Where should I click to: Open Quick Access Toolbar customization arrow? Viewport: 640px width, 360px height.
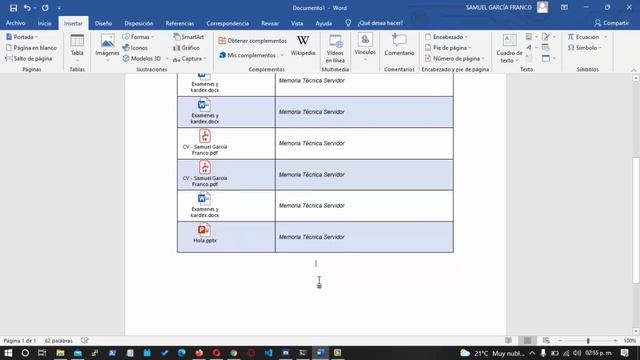point(59,8)
